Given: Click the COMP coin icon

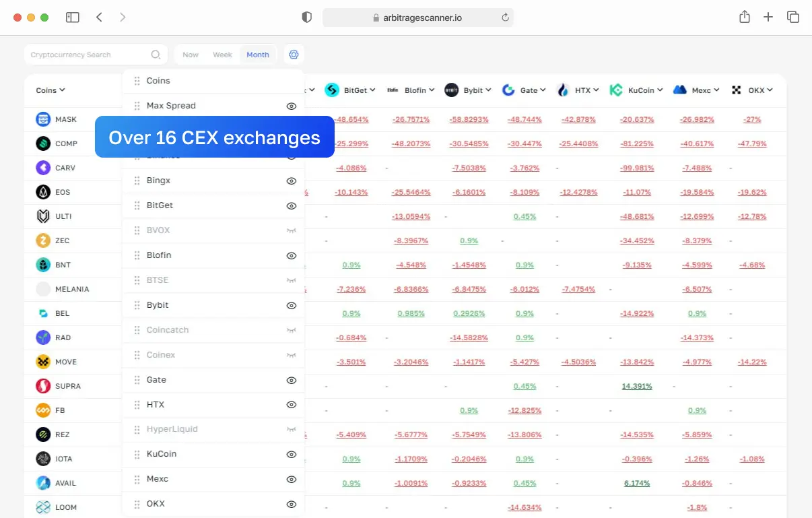Looking at the screenshot, I should click(43, 143).
